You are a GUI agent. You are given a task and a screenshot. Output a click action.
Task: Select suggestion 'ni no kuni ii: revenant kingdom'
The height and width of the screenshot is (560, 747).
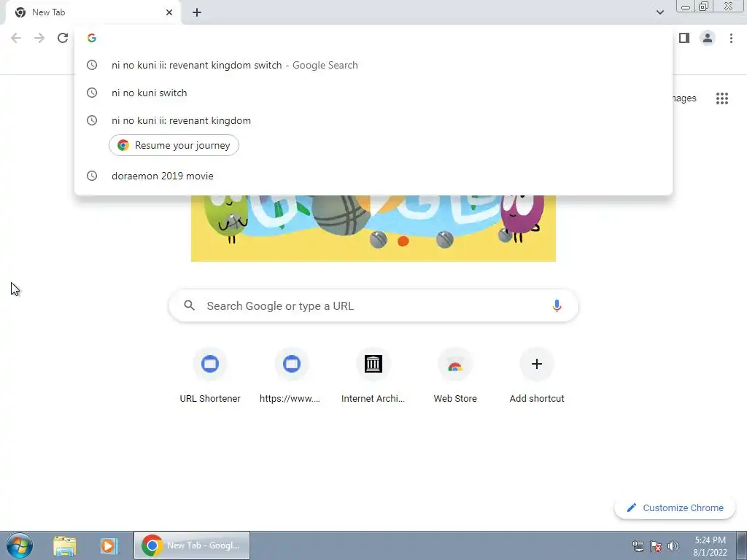pyautogui.click(x=373, y=120)
